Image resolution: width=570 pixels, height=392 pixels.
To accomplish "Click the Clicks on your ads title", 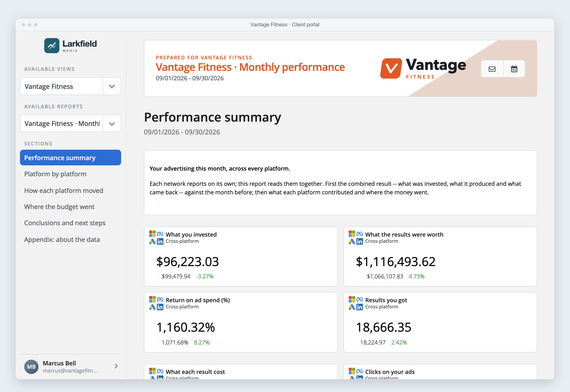I will click(390, 372).
